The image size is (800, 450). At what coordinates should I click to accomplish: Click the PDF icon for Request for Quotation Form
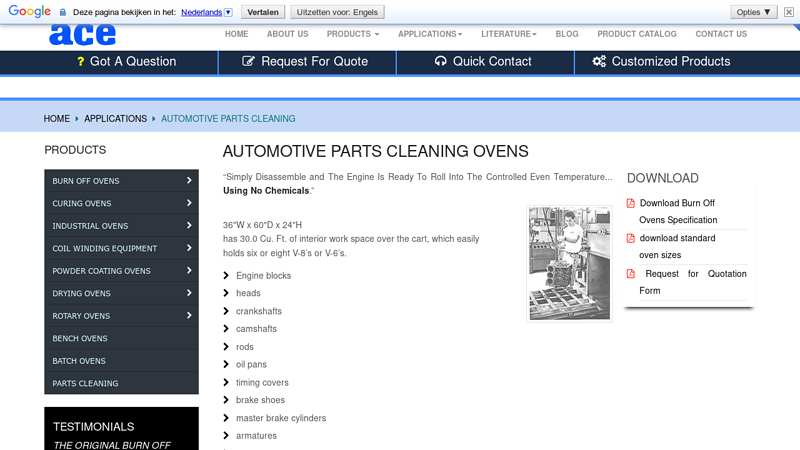tap(631, 273)
